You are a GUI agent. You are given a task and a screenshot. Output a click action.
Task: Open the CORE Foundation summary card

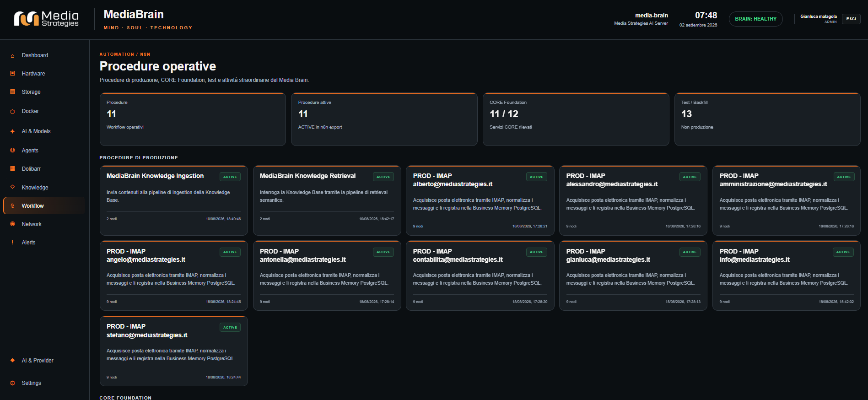pyautogui.click(x=576, y=119)
